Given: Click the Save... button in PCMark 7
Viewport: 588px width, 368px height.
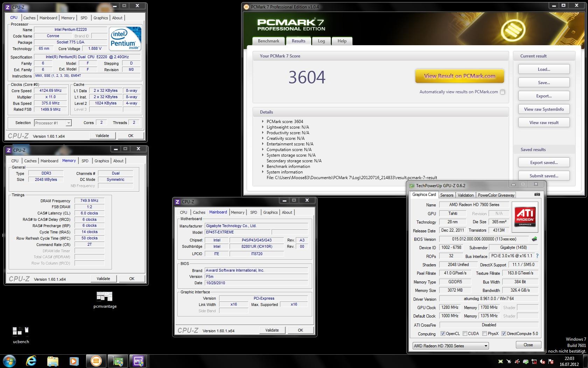Looking at the screenshot, I should [544, 83].
